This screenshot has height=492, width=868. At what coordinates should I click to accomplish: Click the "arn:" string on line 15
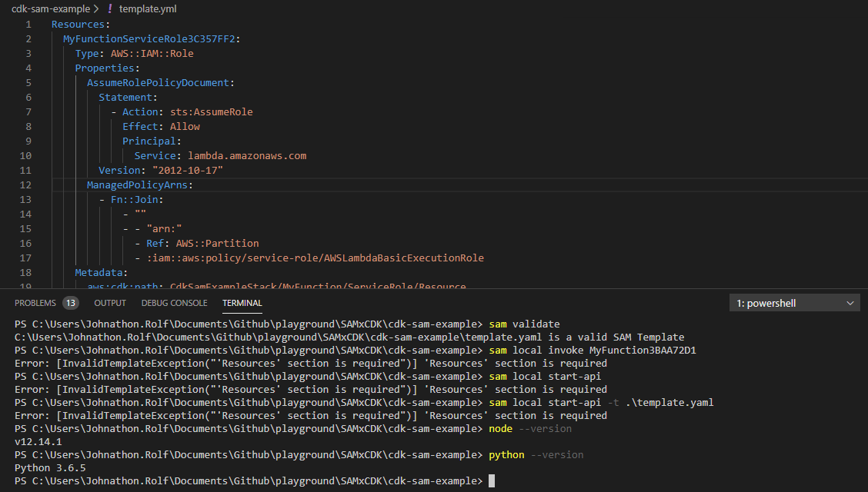click(165, 229)
